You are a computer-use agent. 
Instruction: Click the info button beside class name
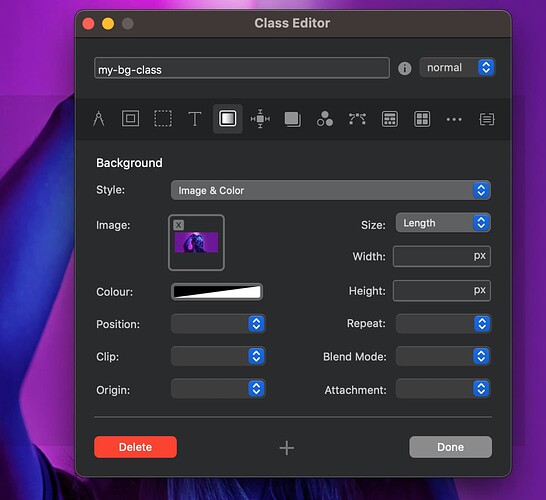point(405,68)
